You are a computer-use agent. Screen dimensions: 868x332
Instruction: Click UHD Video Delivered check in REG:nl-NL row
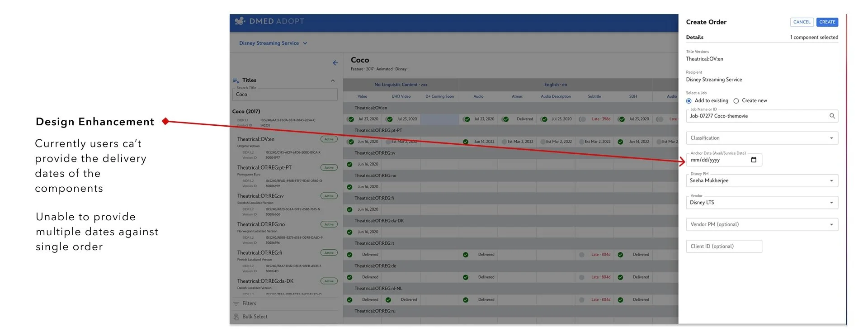(388, 300)
